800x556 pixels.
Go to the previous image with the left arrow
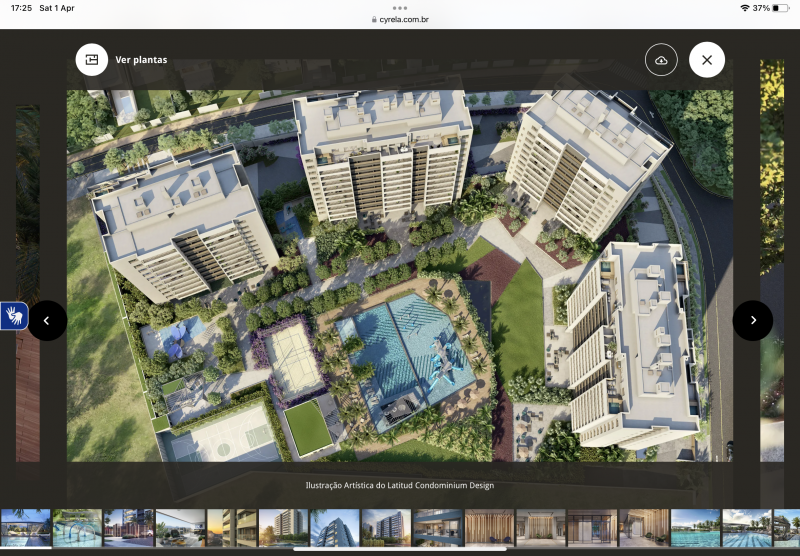[47, 320]
